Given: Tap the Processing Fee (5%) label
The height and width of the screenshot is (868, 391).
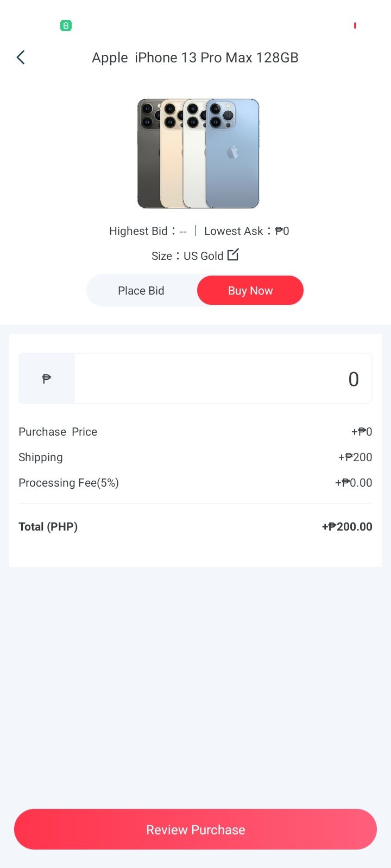Looking at the screenshot, I should 68,483.
